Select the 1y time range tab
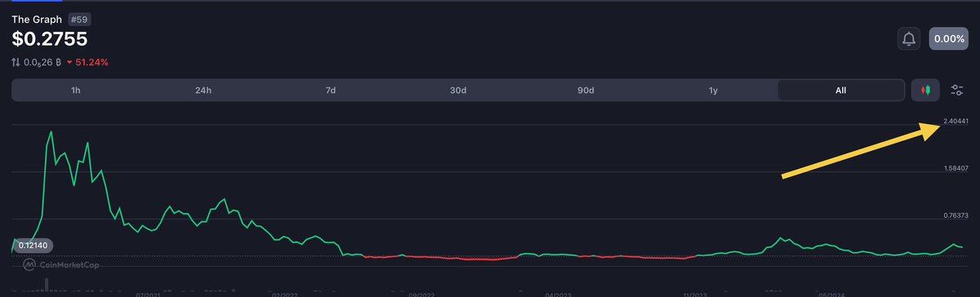 [713, 91]
